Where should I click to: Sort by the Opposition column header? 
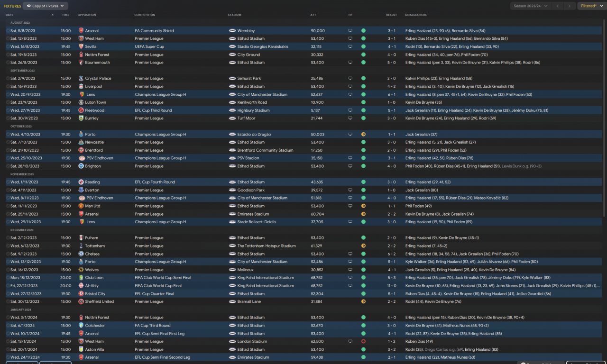coord(87,15)
